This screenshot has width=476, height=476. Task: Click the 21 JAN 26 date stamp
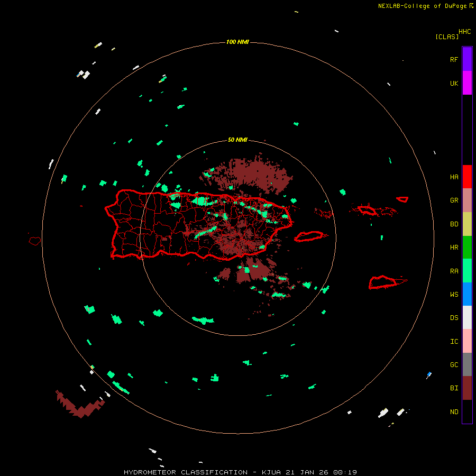point(307,472)
